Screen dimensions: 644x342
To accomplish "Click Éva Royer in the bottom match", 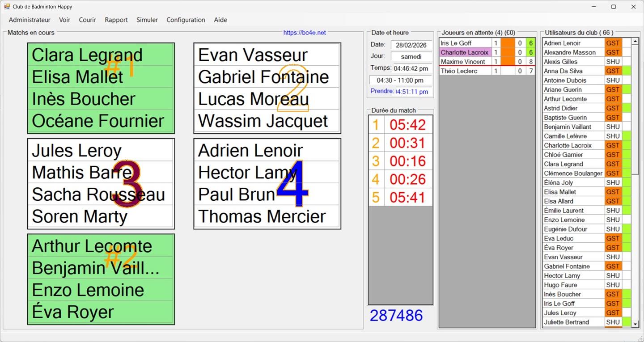I will click(73, 312).
